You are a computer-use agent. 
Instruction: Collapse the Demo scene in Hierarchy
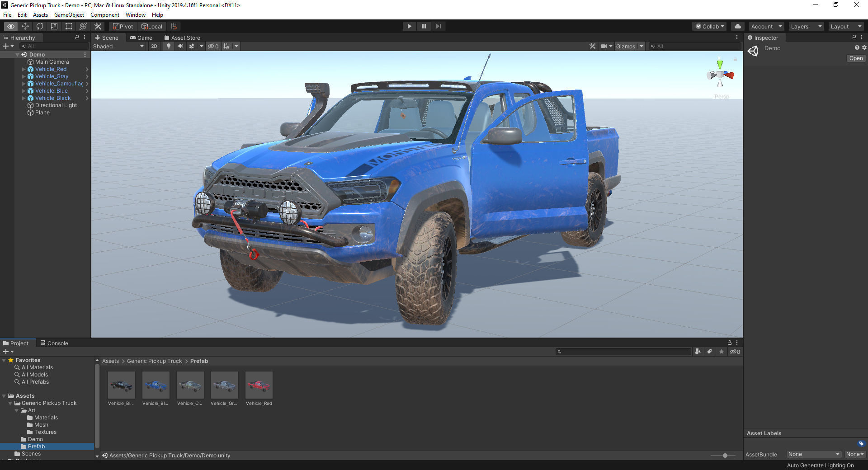click(17, 55)
